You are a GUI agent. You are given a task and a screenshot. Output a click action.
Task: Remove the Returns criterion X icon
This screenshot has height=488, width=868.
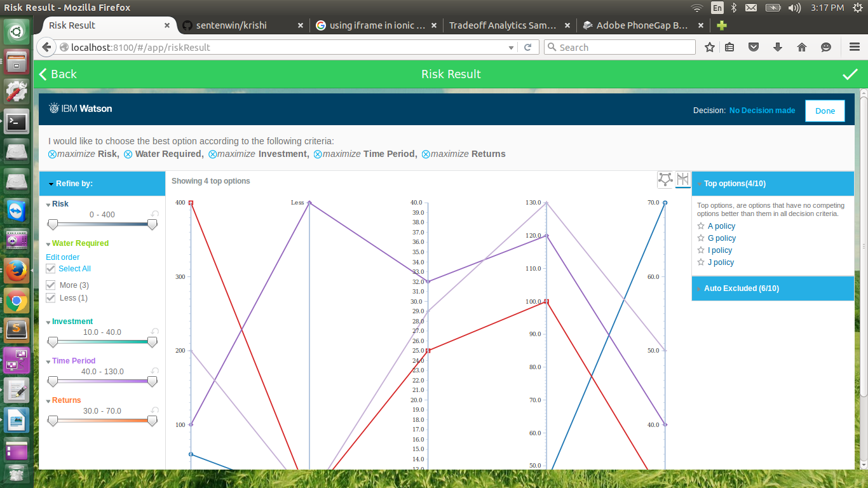tap(426, 154)
